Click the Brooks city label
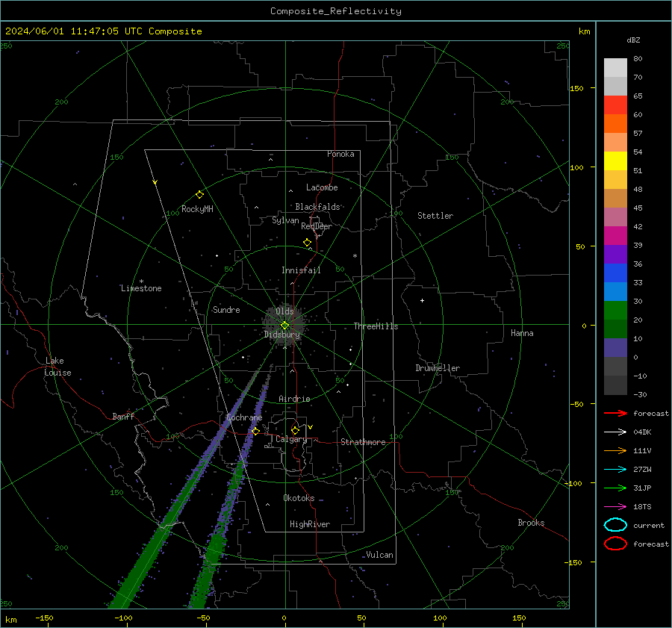 (531, 523)
